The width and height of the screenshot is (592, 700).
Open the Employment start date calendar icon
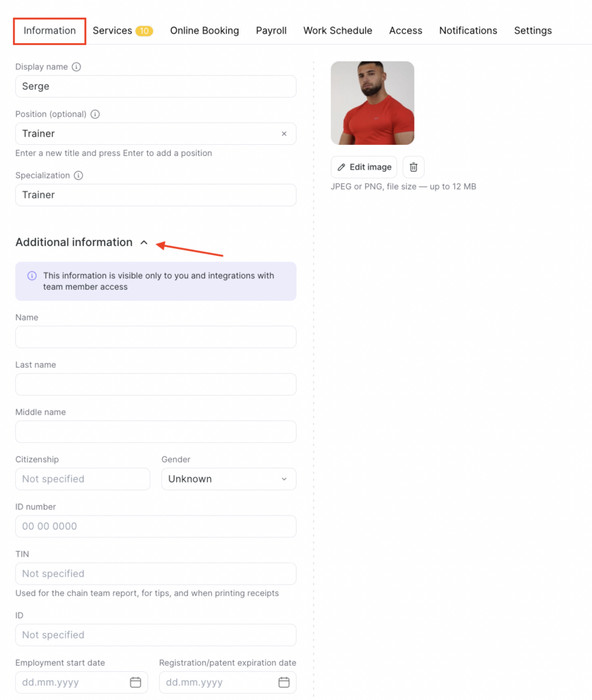[x=135, y=682]
